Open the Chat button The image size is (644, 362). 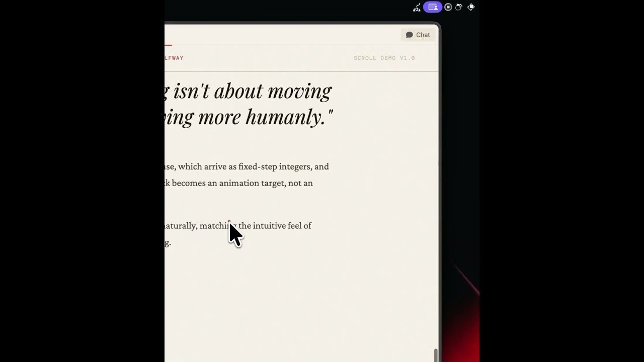[418, 35]
